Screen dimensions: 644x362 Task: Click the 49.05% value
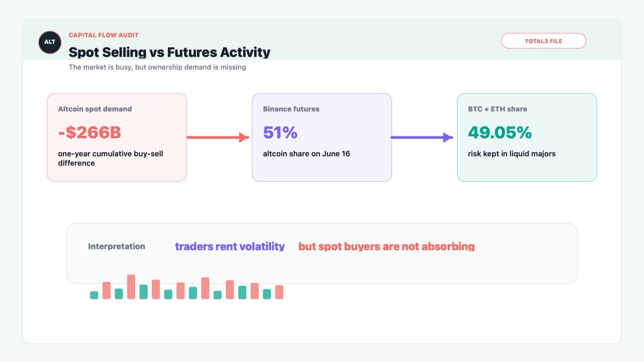[500, 132]
